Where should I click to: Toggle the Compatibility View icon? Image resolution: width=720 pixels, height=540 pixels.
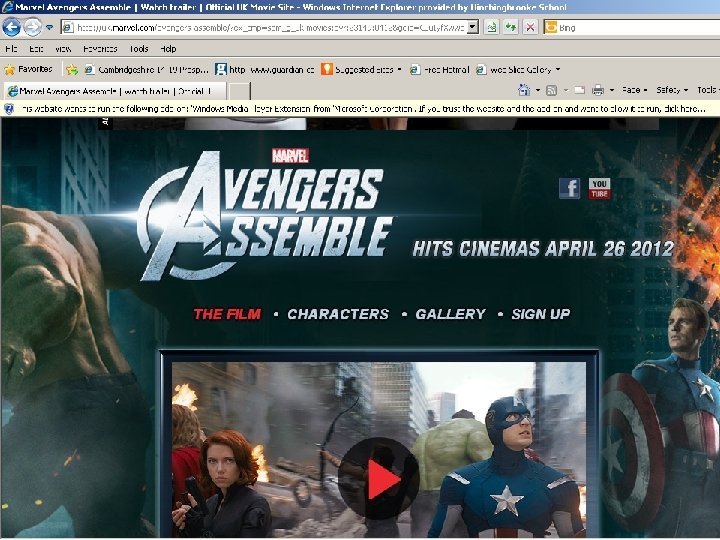tap(491, 28)
